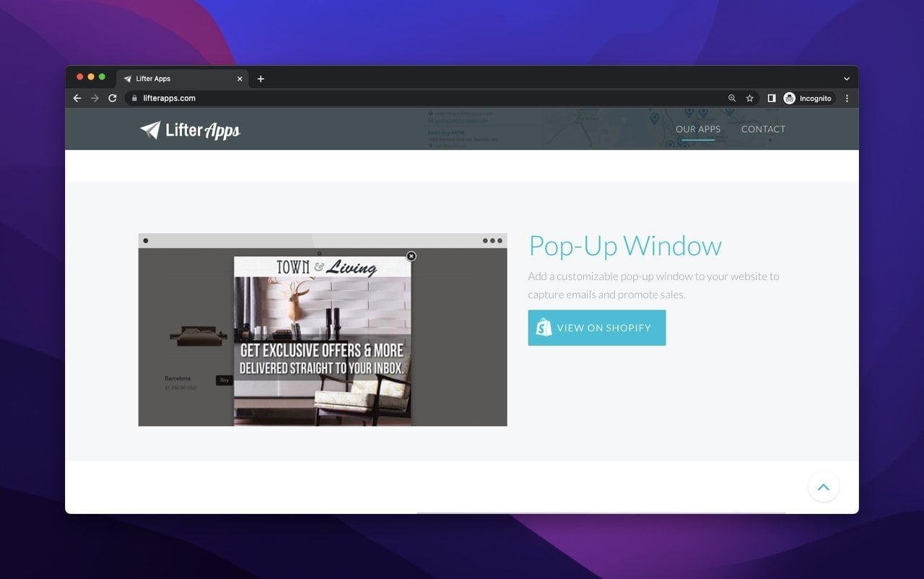Click the browser forward arrow
The image size is (924, 579).
click(95, 98)
